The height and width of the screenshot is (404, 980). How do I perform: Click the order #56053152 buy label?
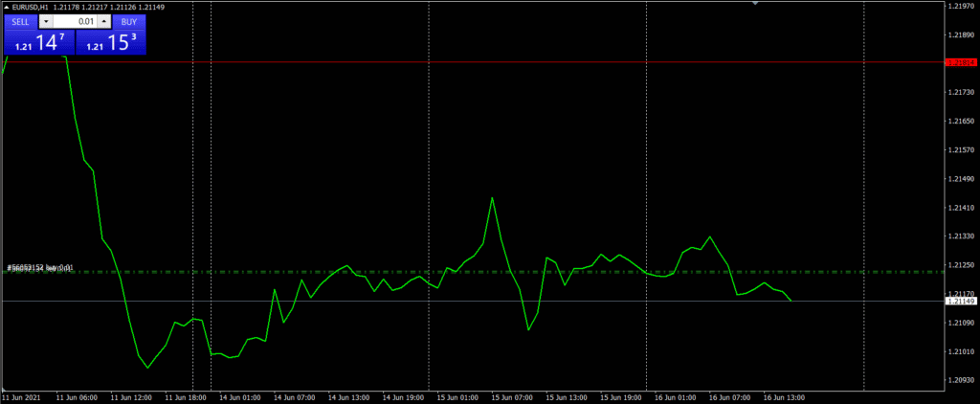click(40, 268)
